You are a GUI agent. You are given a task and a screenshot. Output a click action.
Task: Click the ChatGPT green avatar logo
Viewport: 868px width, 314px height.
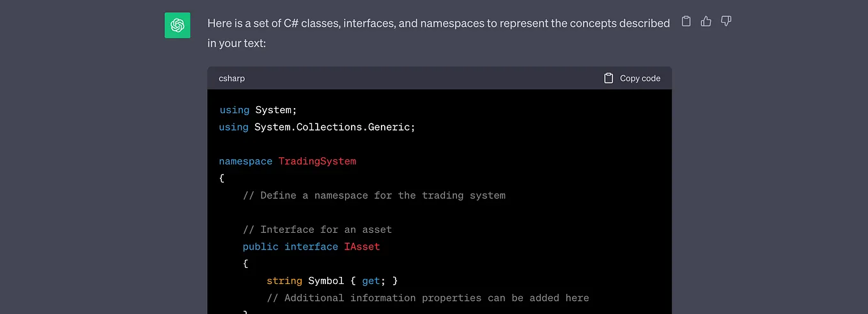(177, 26)
